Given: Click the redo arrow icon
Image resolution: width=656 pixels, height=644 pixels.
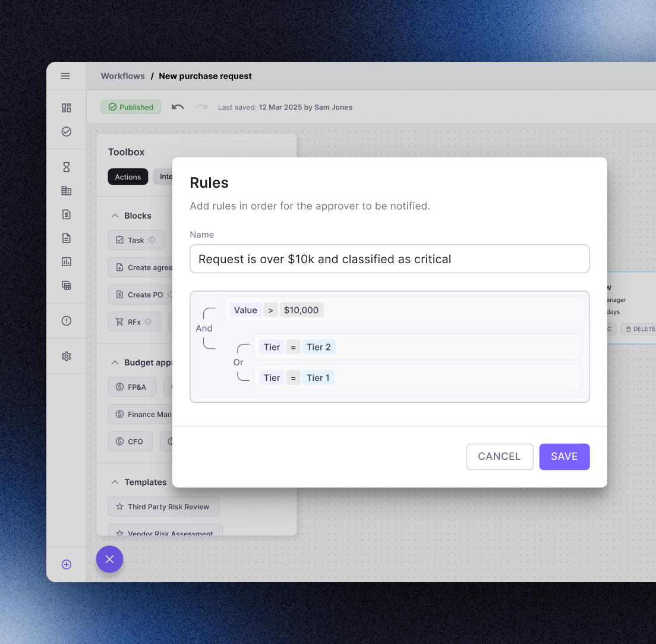Looking at the screenshot, I should tap(201, 107).
